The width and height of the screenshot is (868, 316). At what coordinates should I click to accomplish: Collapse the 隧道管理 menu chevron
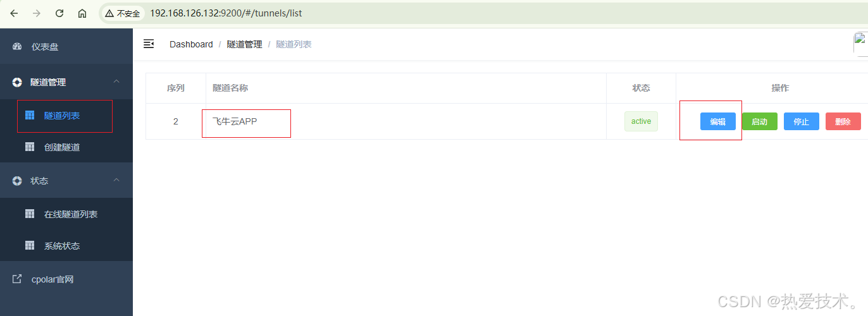116,82
